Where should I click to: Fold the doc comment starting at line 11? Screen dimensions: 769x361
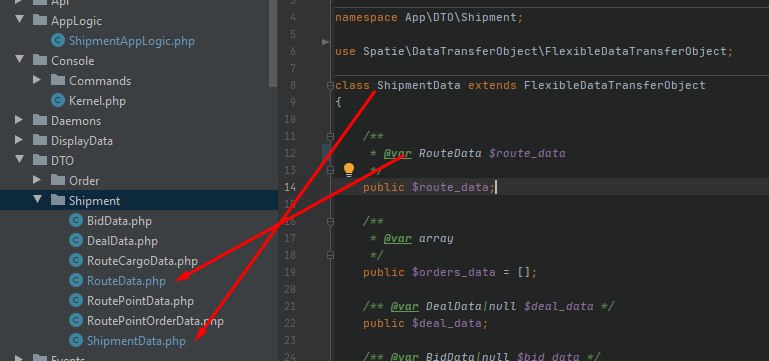[330, 136]
